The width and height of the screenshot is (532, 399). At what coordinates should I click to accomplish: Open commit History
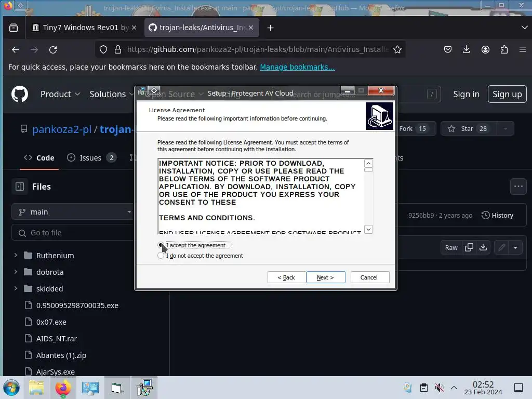point(497,215)
